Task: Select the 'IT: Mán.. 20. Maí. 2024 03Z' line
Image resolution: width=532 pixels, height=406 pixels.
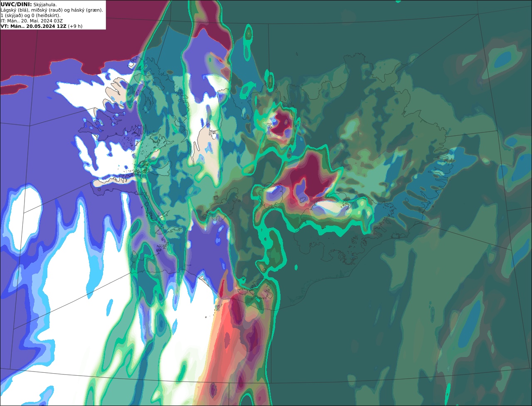Action: coord(32,21)
